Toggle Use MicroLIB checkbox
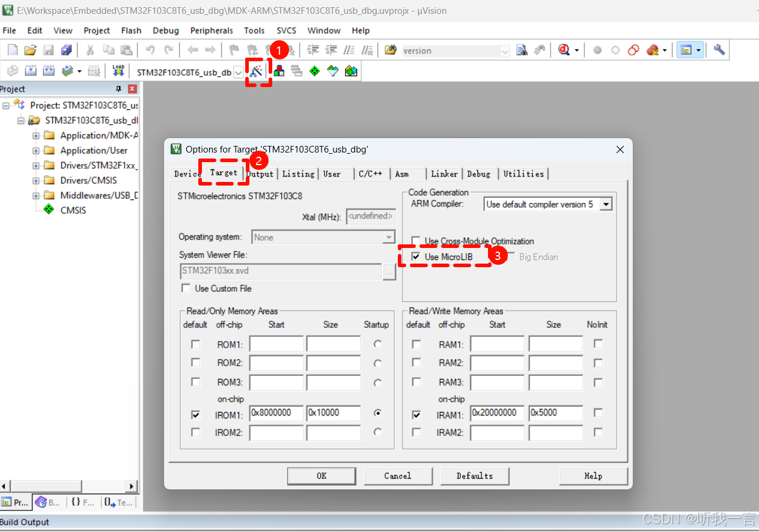The width and height of the screenshot is (759, 532). point(416,256)
